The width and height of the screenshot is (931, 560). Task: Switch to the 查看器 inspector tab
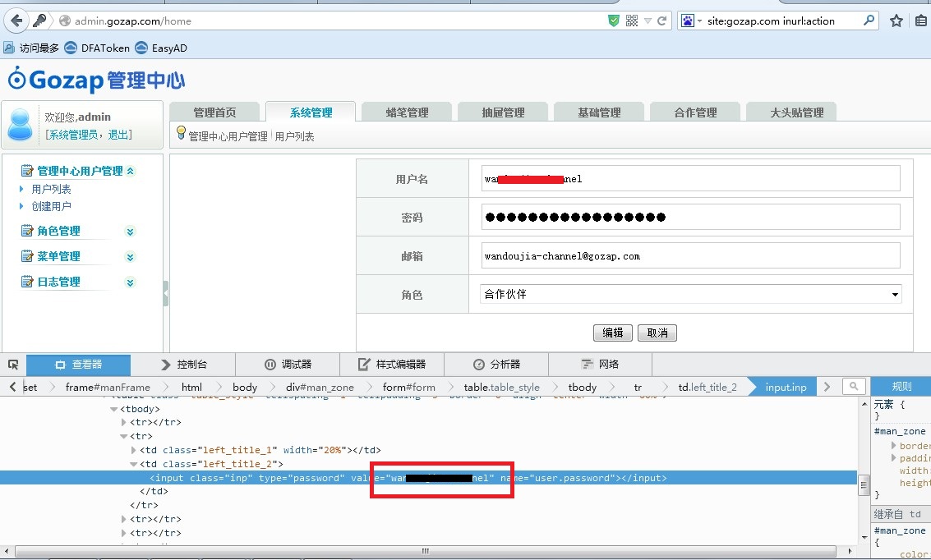[x=78, y=365]
